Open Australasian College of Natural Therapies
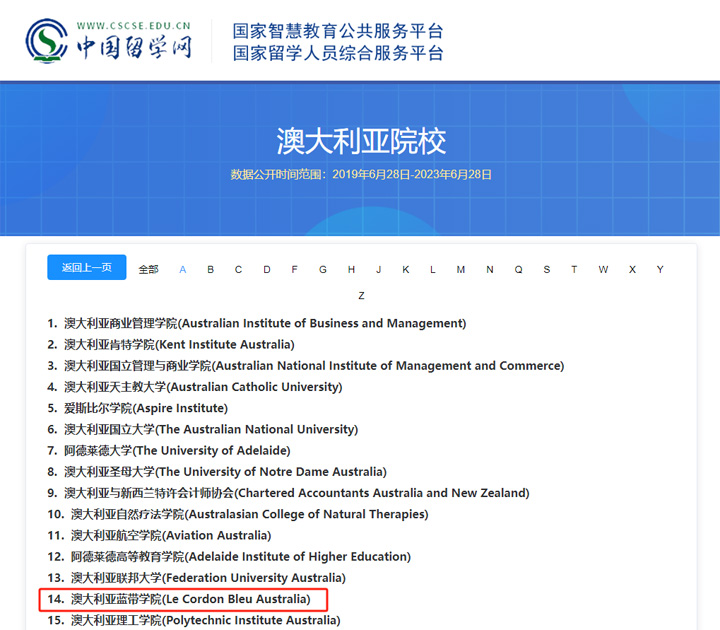 238,514
